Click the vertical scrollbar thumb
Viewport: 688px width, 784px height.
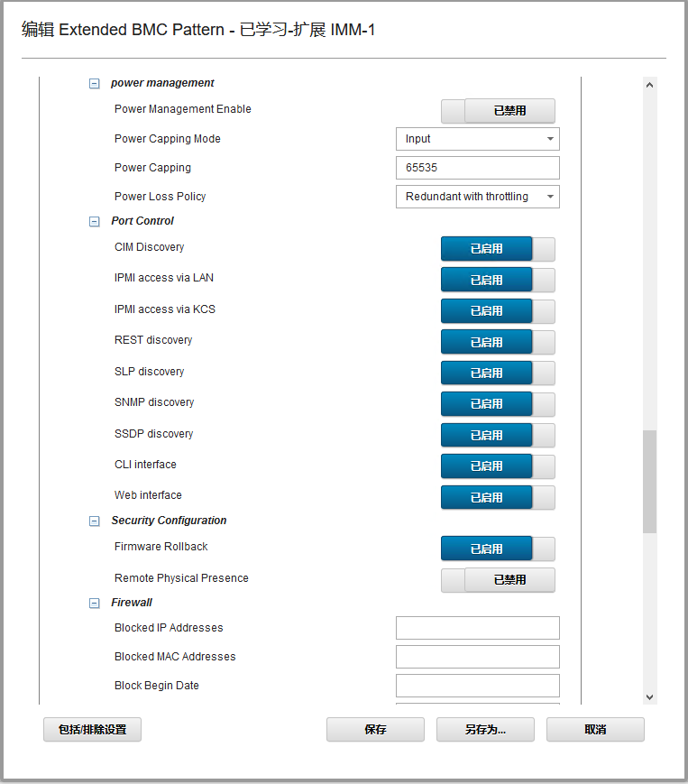point(649,482)
